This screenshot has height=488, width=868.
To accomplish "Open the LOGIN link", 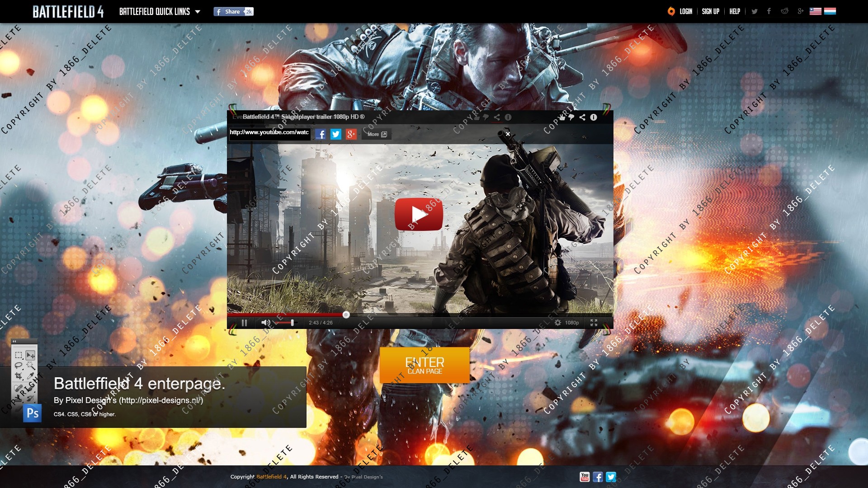I will (686, 11).
